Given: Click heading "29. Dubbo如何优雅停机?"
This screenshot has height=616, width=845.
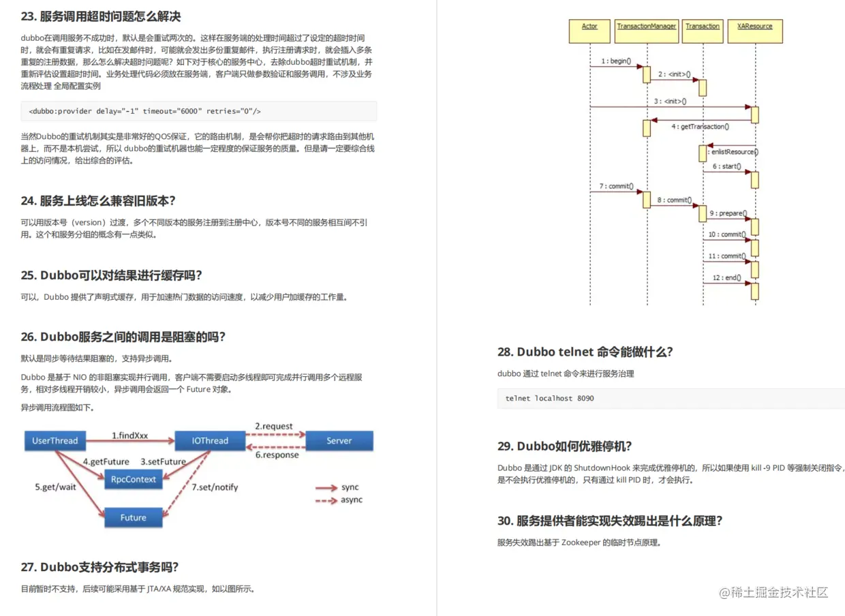Looking at the screenshot, I should pyautogui.click(x=565, y=446).
